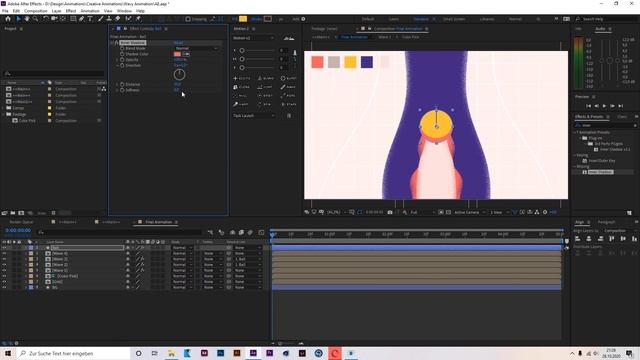Screen dimensions: 640x360
Task: Open the Blend Mode dropdown set to Normal
Action: [x=196, y=48]
